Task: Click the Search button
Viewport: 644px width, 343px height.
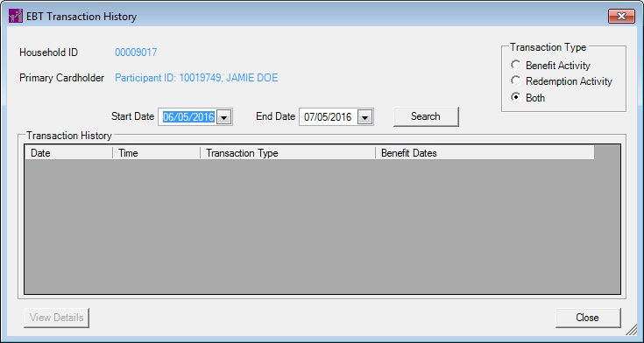Action: (426, 116)
